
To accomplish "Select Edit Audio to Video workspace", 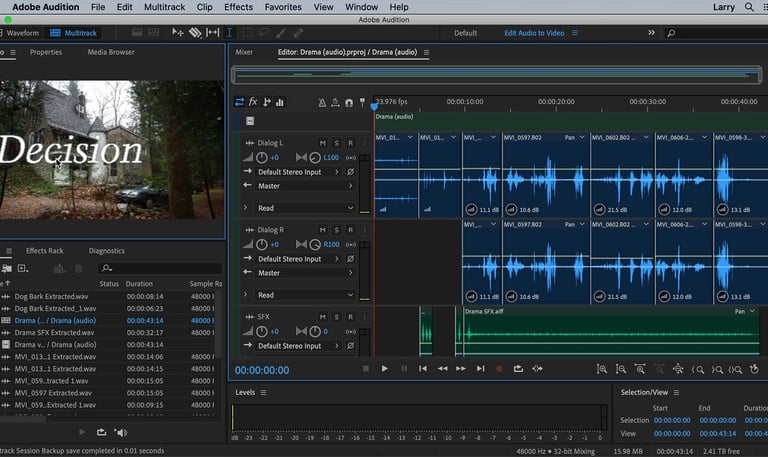I will coord(534,33).
